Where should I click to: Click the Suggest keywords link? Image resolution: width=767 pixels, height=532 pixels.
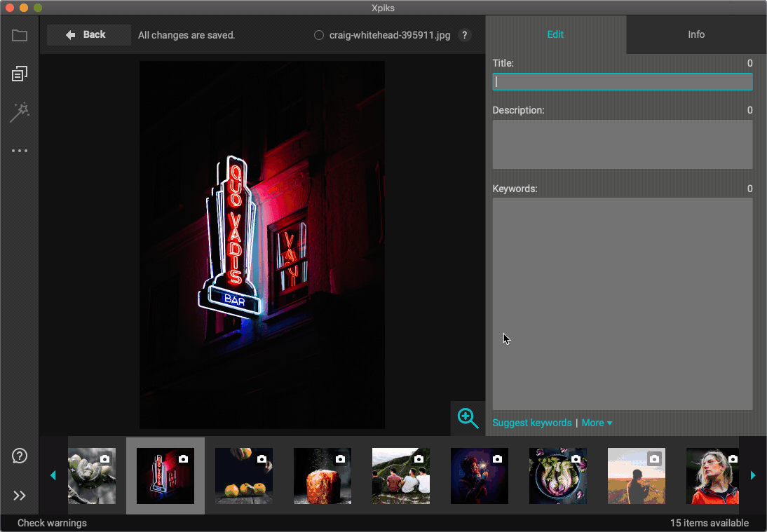[x=531, y=423]
